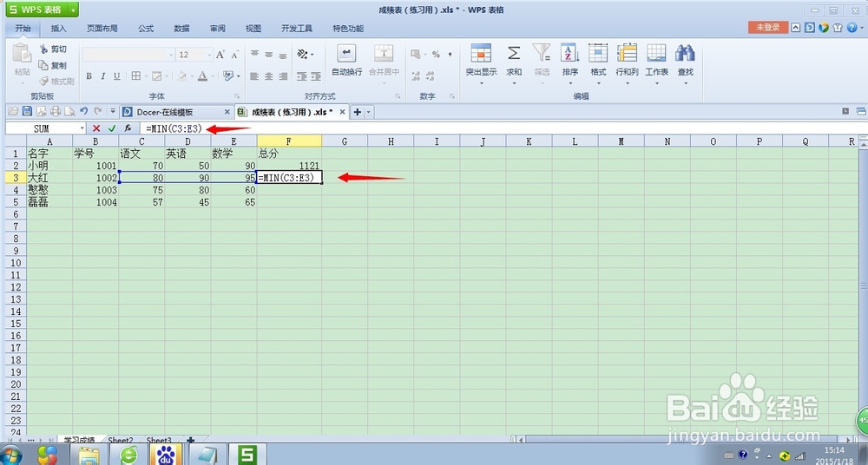868x465 pixels.
Task: Open the Worksheet (工作表) menu
Action: coord(656,64)
